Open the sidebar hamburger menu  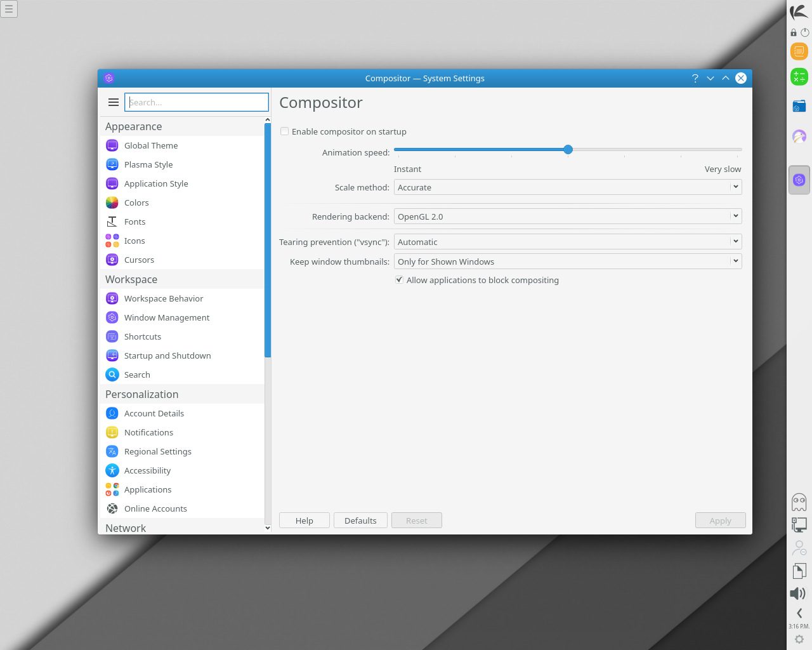click(114, 102)
